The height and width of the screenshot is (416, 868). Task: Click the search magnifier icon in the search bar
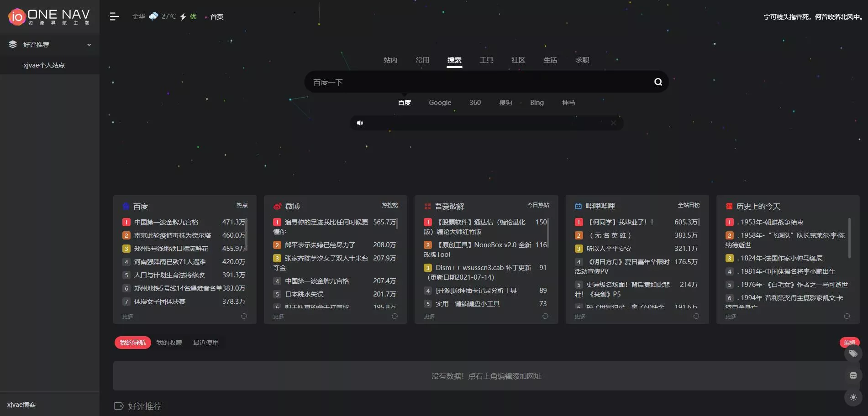[658, 82]
